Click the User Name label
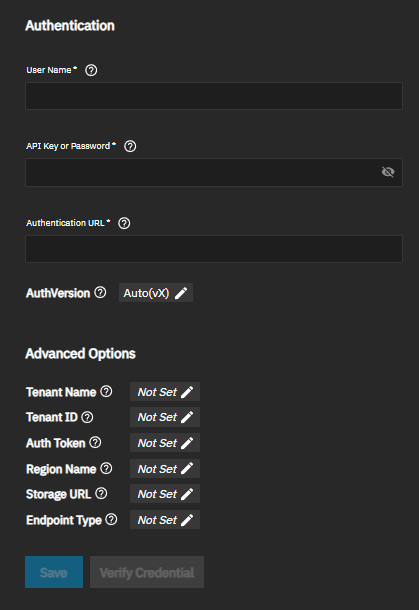This screenshot has height=610, width=419. pyautogui.click(x=49, y=70)
